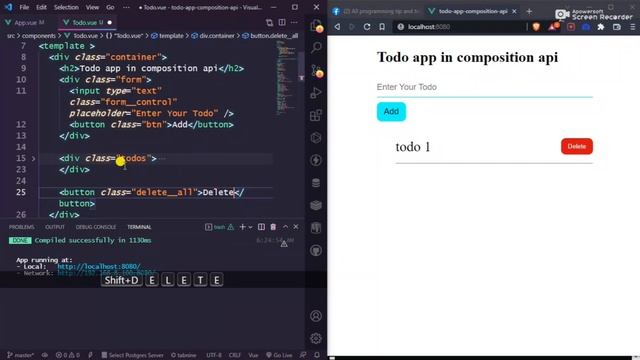640x360 pixels.
Task: Open the new terminal dropdown arrow
Action: coord(250,227)
